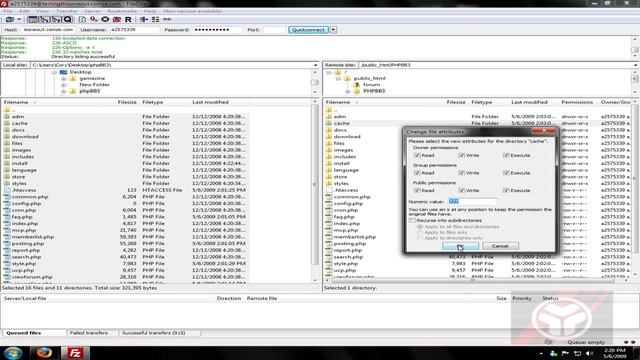Uncheck Public permissions Read checkbox
The image size is (640, 360).
coord(417,191)
